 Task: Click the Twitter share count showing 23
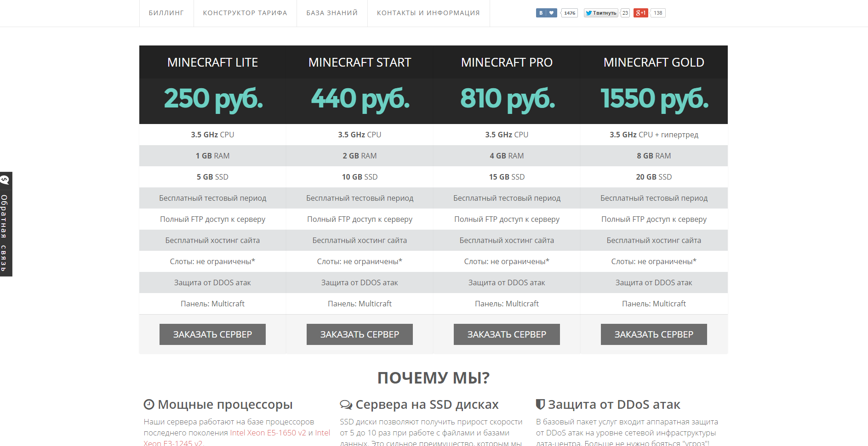pos(625,13)
